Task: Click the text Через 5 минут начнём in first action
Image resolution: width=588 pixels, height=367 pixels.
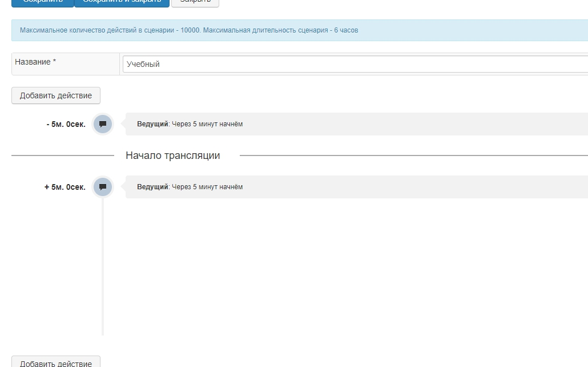Action: click(207, 124)
